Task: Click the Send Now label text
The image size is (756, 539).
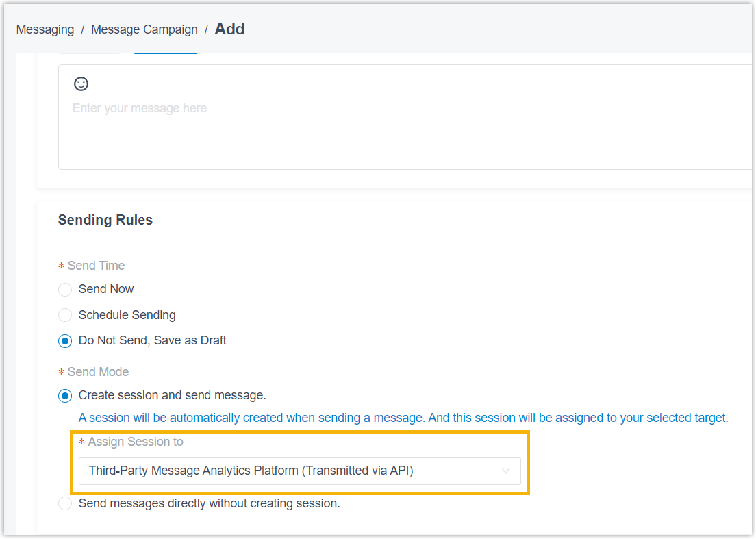Action: click(x=106, y=289)
